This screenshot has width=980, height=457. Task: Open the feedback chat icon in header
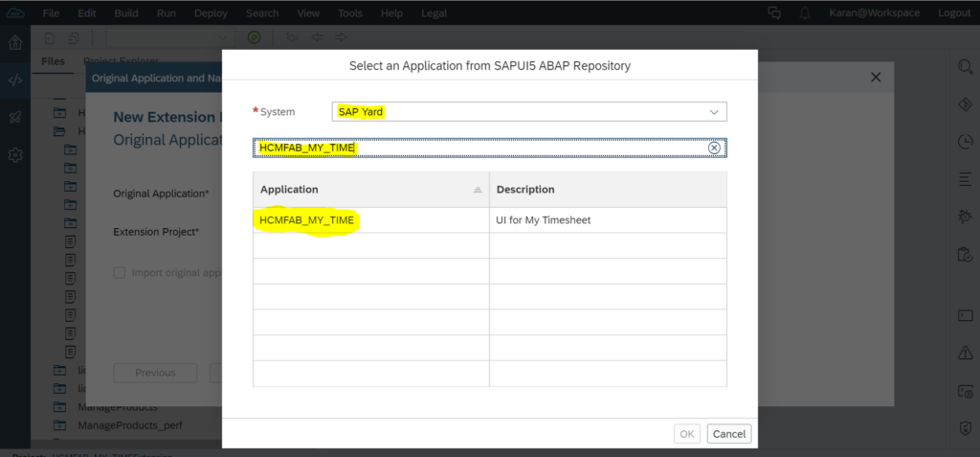click(774, 13)
